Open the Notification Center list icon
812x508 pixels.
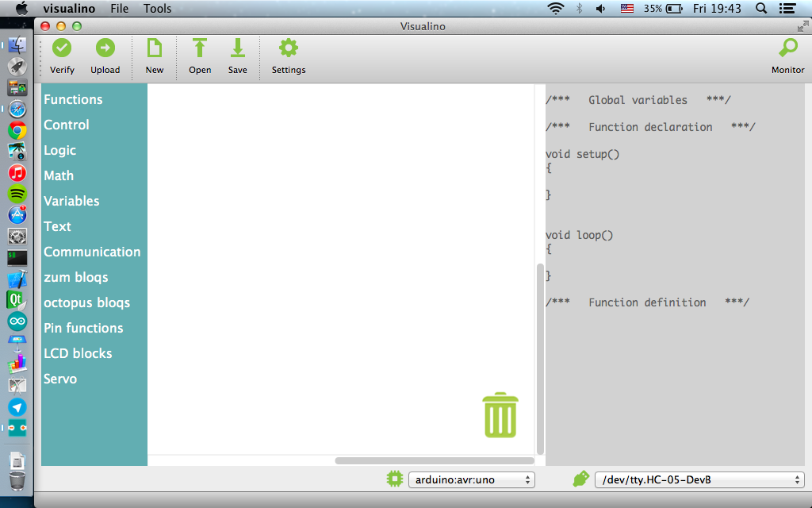click(787, 8)
